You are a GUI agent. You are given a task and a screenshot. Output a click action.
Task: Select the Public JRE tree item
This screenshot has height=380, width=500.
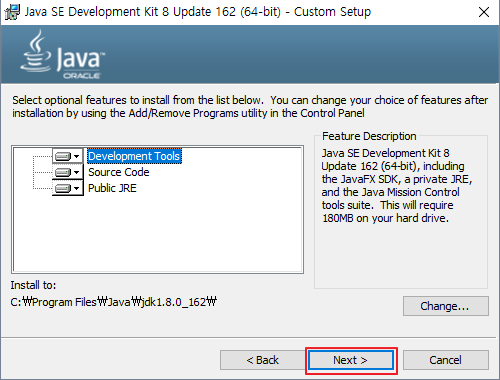pos(112,188)
